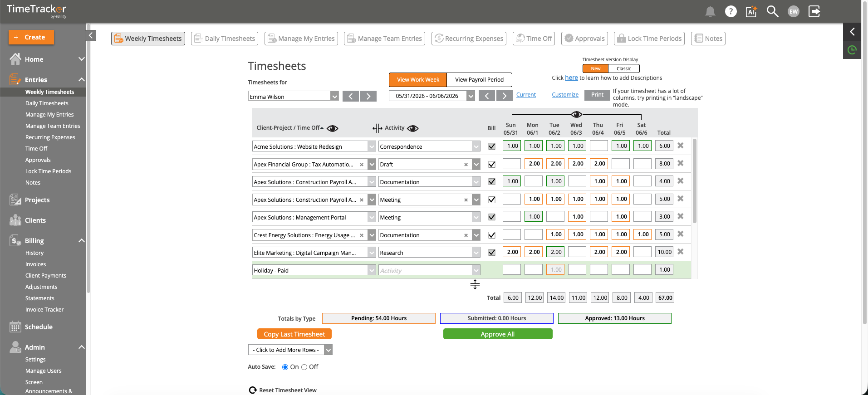The height and width of the screenshot is (395, 868).
Task: Toggle the weekday columns eye icon
Action: [x=577, y=114]
